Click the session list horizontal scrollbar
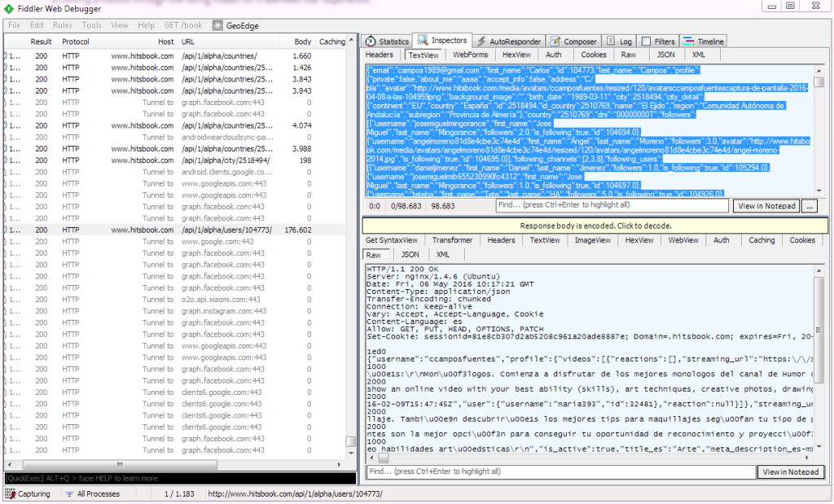The image size is (834, 504). point(174,465)
